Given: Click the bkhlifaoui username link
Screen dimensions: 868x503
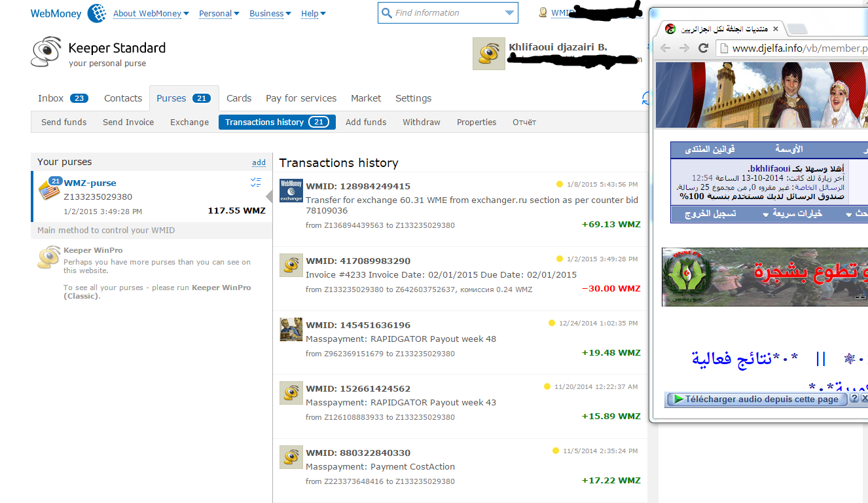Looking at the screenshot, I should pos(769,168).
